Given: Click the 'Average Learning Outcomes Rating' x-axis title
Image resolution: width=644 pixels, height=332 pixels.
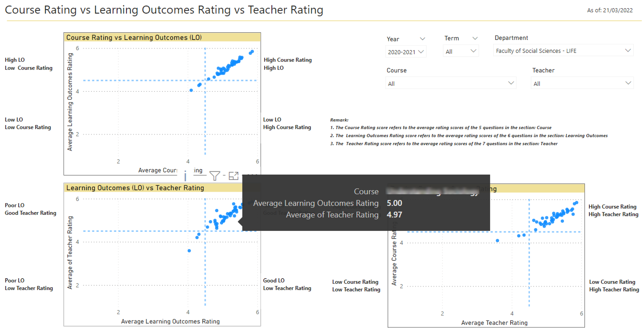Looking at the screenshot, I should point(170,321).
